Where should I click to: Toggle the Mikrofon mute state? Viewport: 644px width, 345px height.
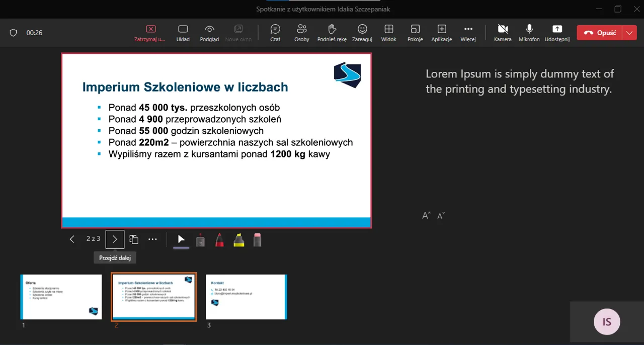(529, 32)
